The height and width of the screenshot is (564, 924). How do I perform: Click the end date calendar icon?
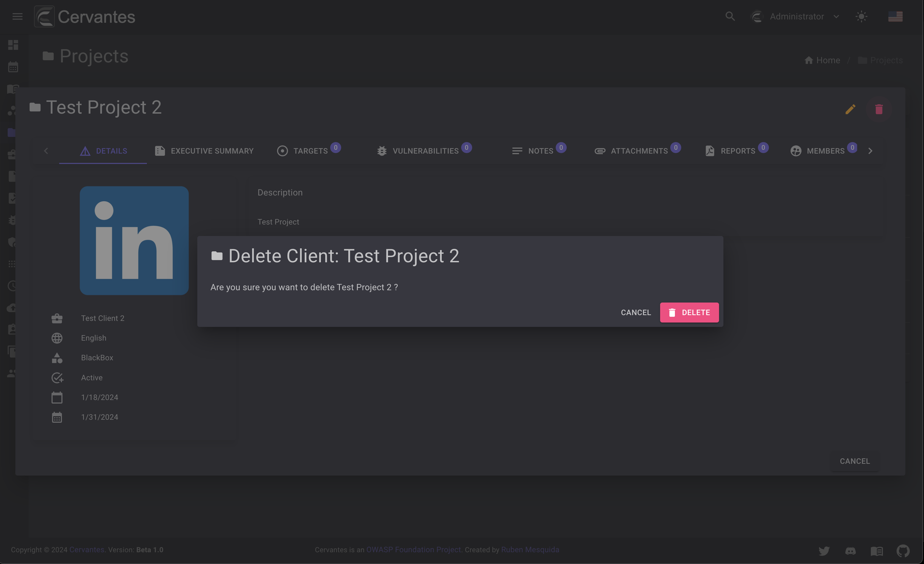pos(57,418)
